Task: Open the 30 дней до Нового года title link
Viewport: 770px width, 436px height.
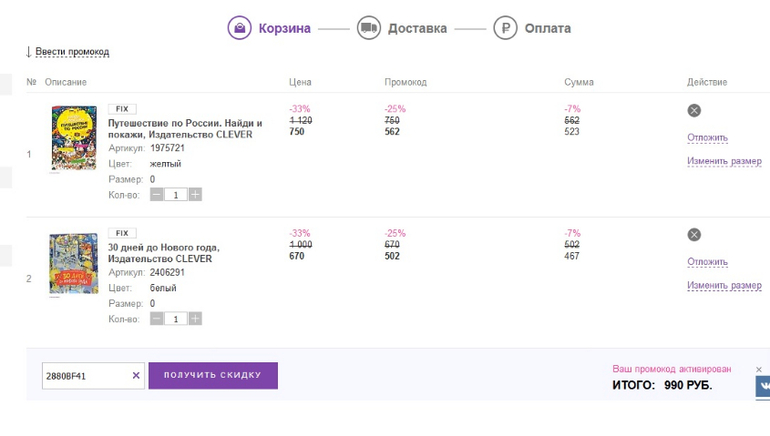Action: [163, 253]
